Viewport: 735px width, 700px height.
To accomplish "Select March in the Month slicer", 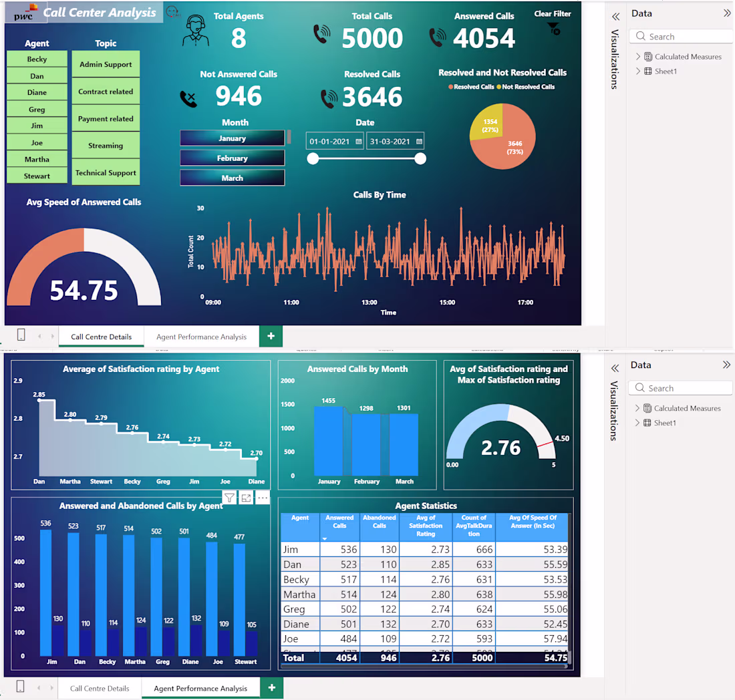I will tap(232, 178).
